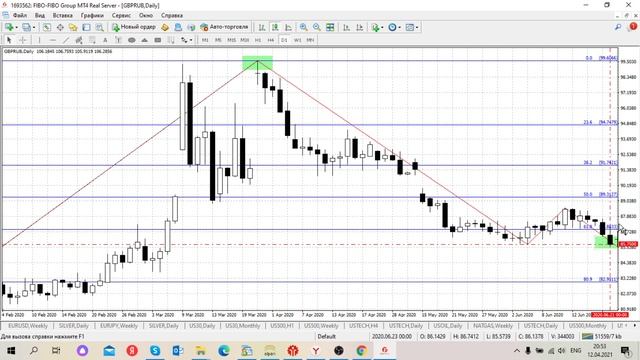Select the ellipse drawing tool
Image resolution: width=640 pixels, height=360 pixels.
tap(131, 40)
